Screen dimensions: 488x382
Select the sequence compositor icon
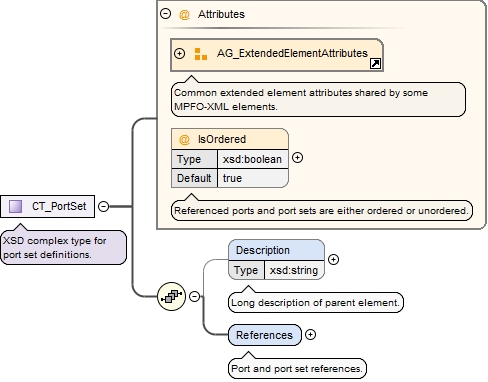pyautogui.click(x=171, y=296)
